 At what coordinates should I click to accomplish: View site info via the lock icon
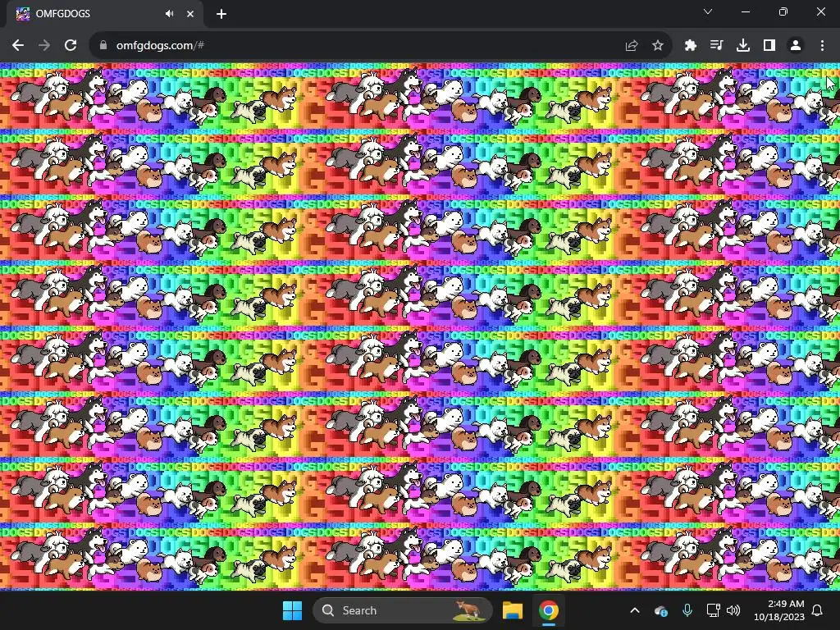click(103, 46)
